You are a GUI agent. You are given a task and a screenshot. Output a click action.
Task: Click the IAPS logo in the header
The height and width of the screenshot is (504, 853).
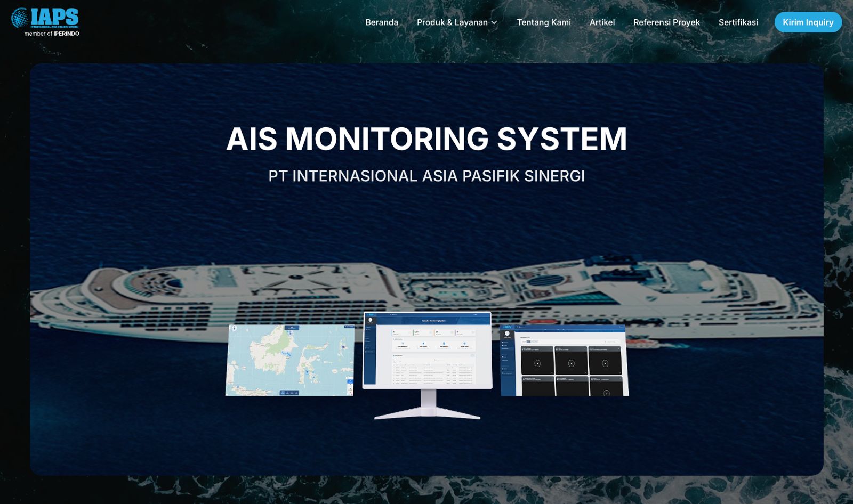point(45,18)
